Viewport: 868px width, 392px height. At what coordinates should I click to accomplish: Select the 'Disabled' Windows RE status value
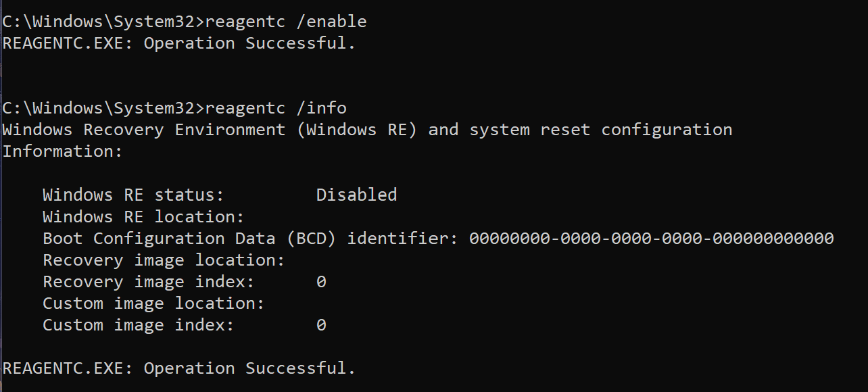coord(356,195)
